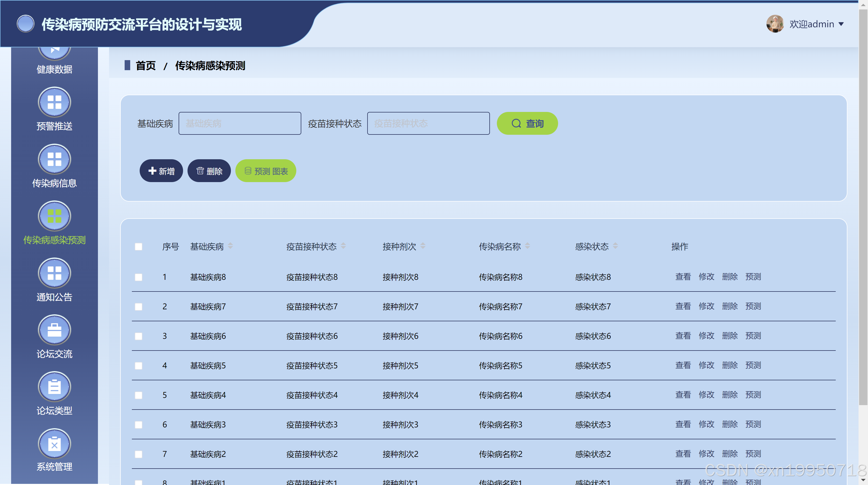Click 删除 for row 基础疾病4
The image size is (868, 485).
pos(729,395)
